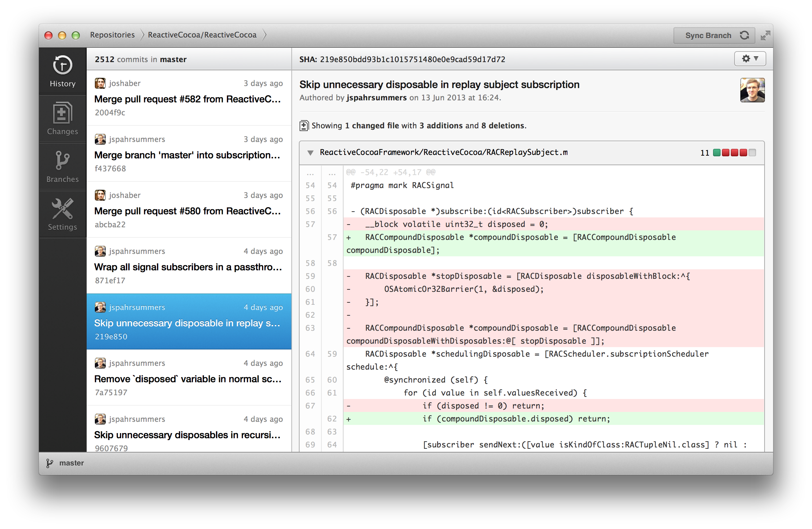This screenshot has height=529, width=812.
Task: Collapse the RACReplaySubject.m file diff
Action: 310,153
